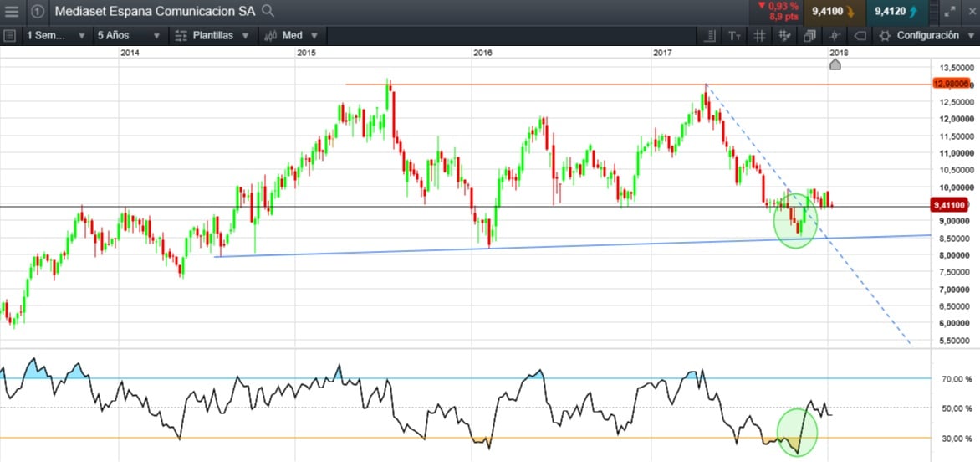Open the 5 Años time range dropdown
The image size is (980, 462).
point(125,36)
